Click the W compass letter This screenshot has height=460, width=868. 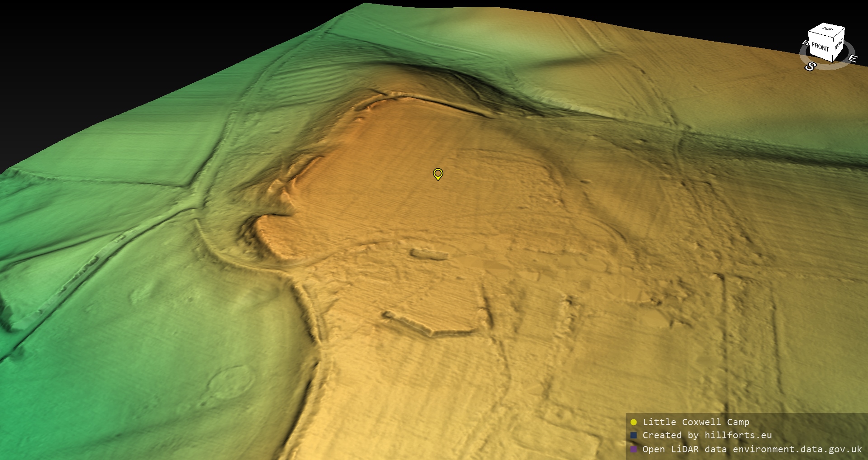tap(805, 43)
